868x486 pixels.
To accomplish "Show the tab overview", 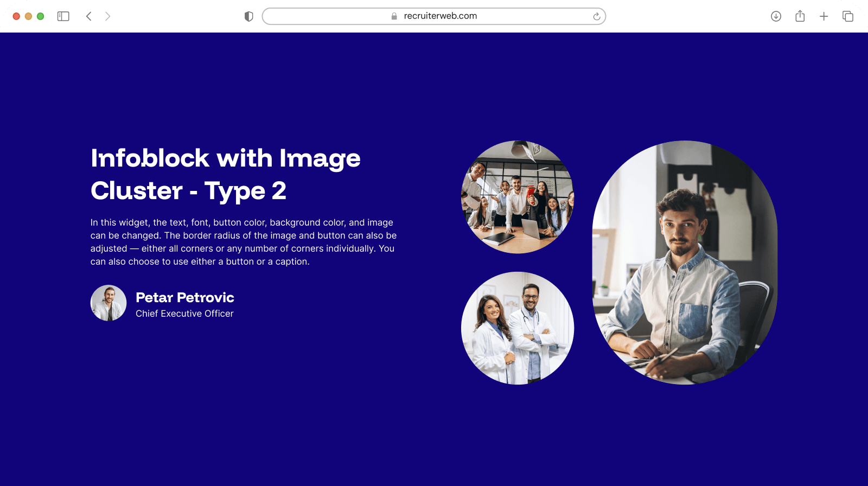I will pos(847,16).
